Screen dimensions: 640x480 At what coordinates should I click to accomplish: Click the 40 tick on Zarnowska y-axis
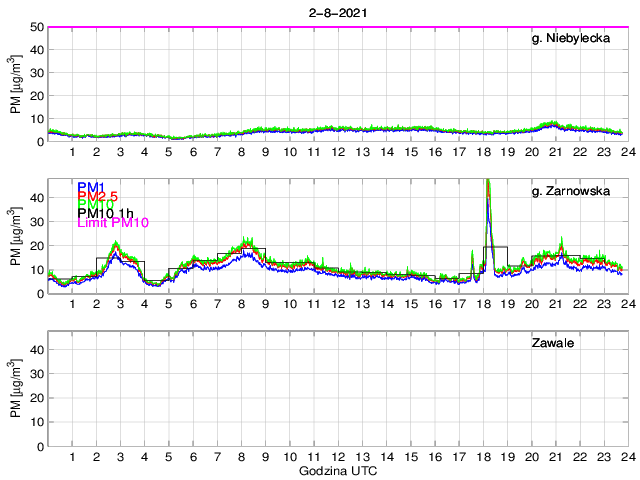pyautogui.click(x=35, y=198)
